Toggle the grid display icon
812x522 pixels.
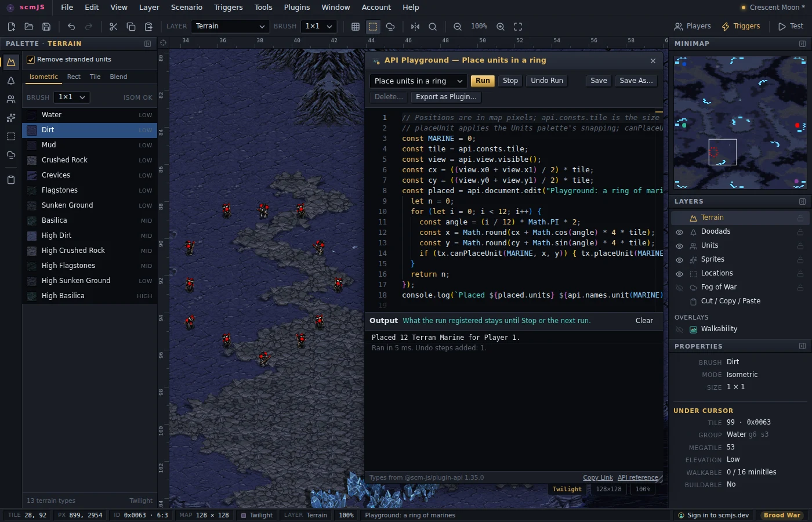pyautogui.click(x=356, y=27)
